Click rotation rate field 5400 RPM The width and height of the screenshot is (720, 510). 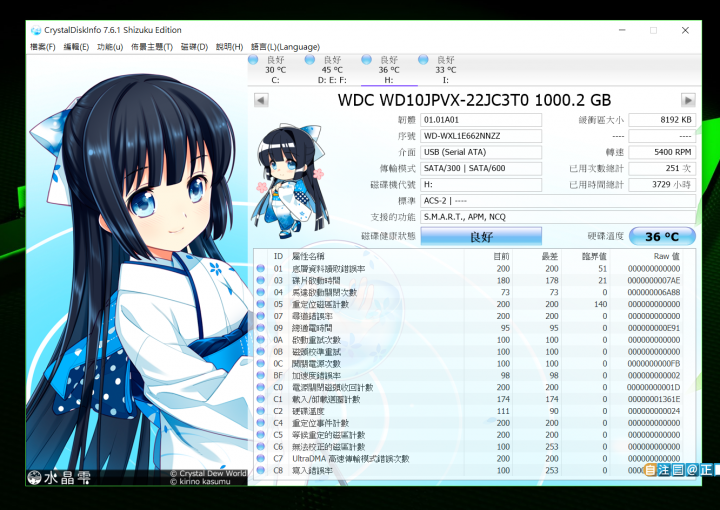pyautogui.click(x=662, y=152)
